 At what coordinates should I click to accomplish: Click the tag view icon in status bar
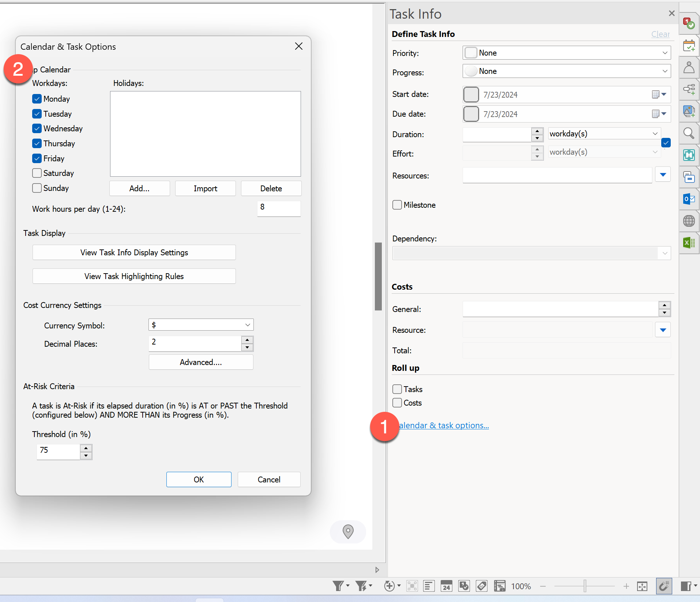481,586
